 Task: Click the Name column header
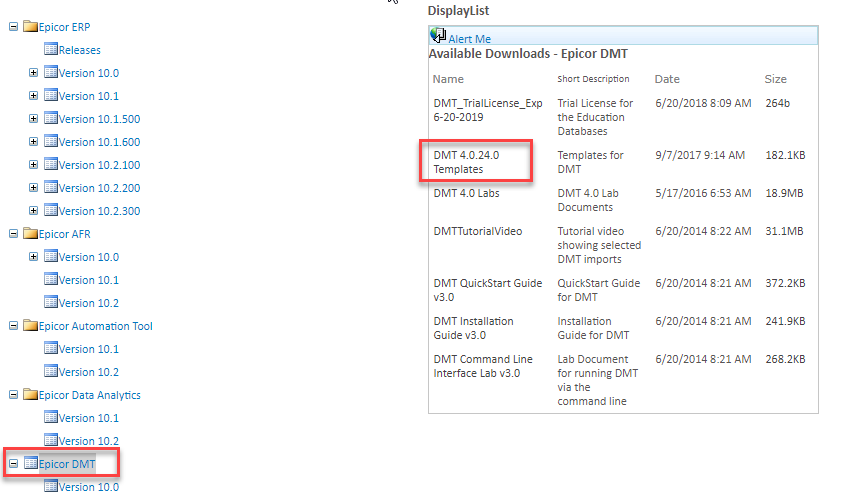pos(448,79)
